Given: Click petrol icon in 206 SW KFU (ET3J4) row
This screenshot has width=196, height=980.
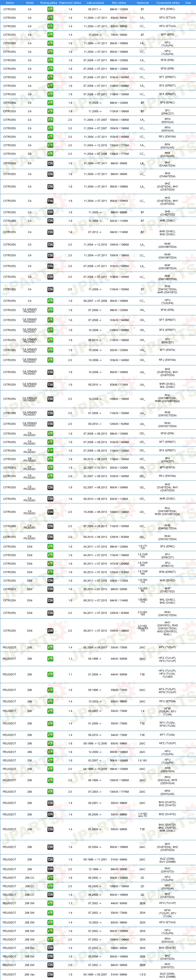Looking at the screenshot, I should pos(50,922).
